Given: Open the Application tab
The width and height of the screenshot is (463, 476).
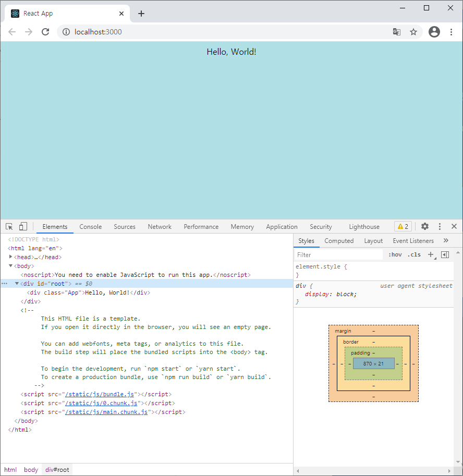Looking at the screenshot, I should [282, 227].
